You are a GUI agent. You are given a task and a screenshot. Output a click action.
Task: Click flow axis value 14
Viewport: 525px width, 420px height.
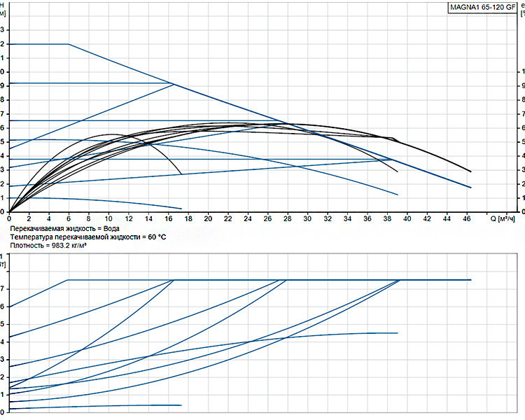coord(148,218)
